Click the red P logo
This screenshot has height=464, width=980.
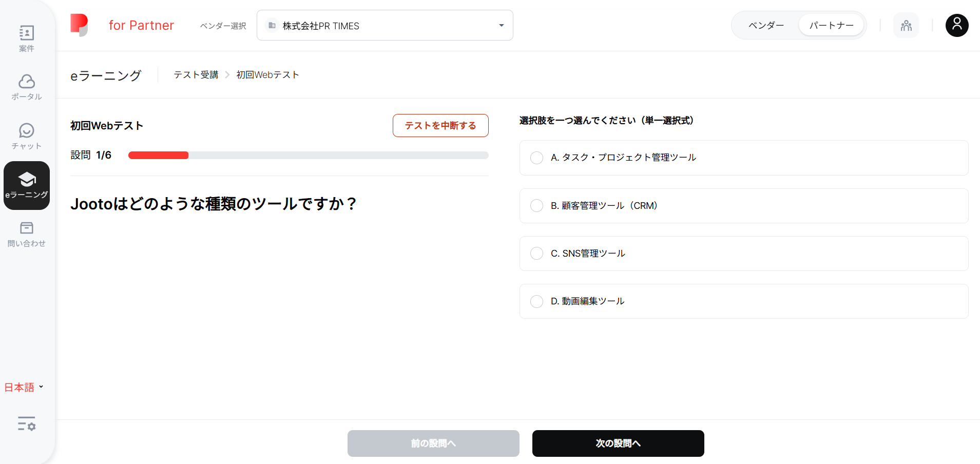click(79, 25)
